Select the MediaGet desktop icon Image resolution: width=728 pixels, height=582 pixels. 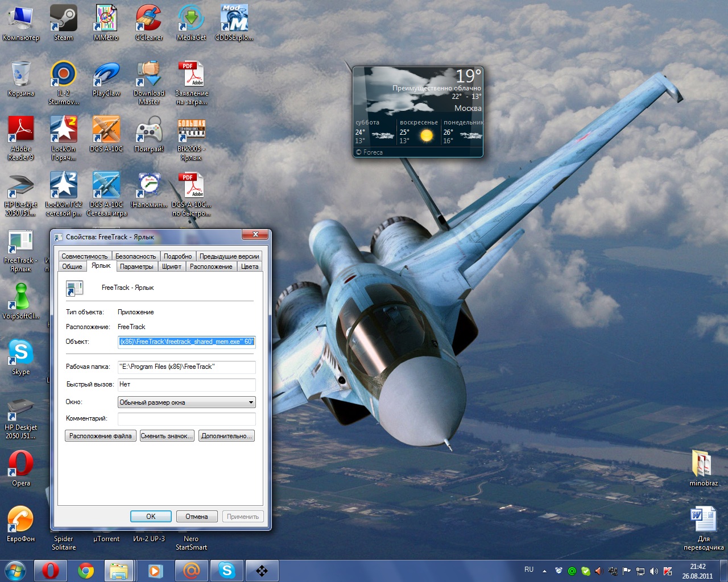click(x=192, y=23)
